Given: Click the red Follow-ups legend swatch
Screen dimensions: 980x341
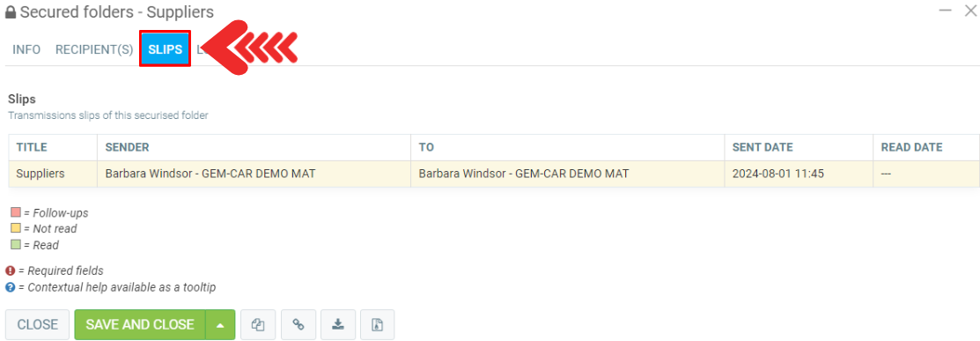Looking at the screenshot, I should click(16, 212).
